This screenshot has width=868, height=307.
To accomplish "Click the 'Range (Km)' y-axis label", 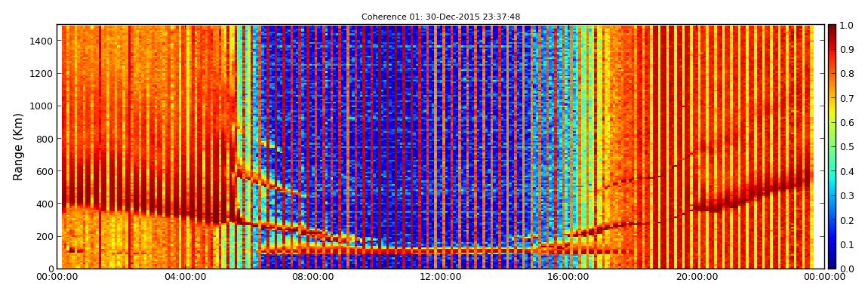I will click(x=17, y=146).
